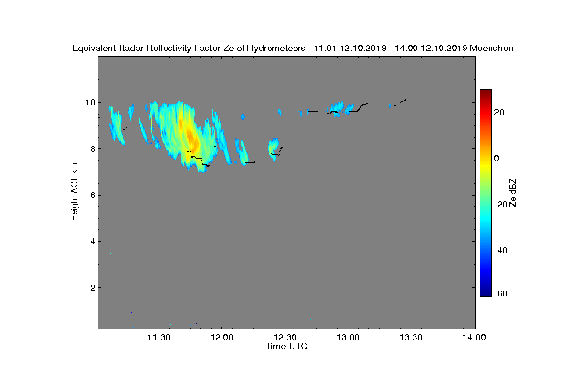Click the plot title starting 'Equivalent Radar Reflectivity'

tap(293, 48)
